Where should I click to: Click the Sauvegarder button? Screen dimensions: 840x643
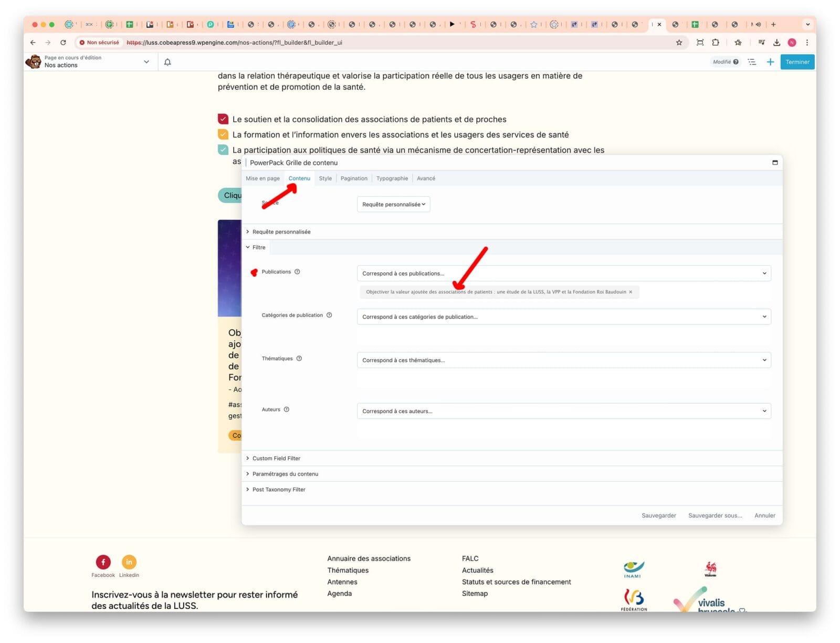tap(658, 515)
